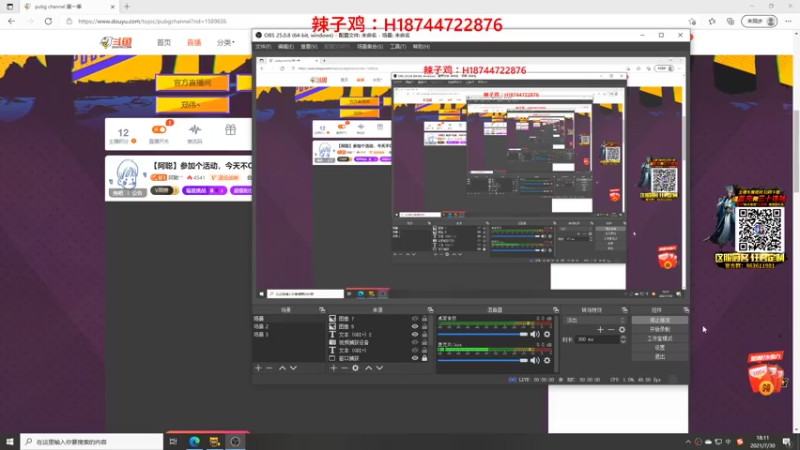The image size is (800, 450).
Task: Add a transition with the plus icon in the Scene Transitions panel
Action: (x=600, y=330)
